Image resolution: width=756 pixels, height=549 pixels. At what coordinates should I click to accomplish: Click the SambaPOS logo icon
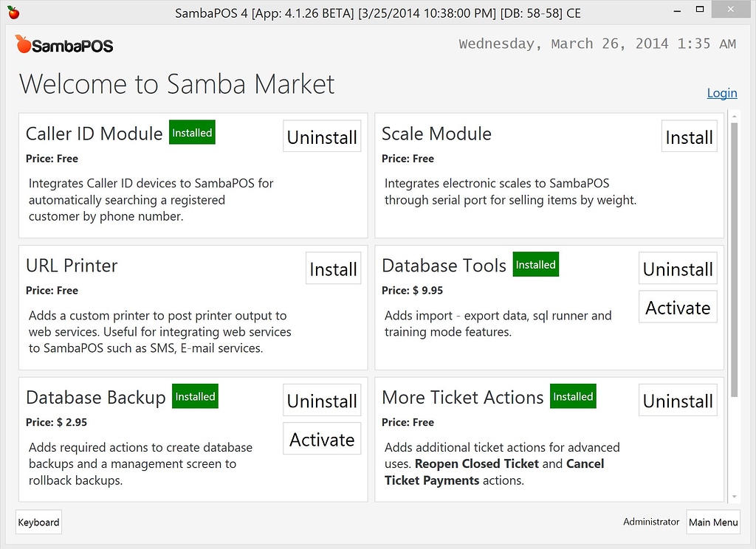[x=64, y=44]
